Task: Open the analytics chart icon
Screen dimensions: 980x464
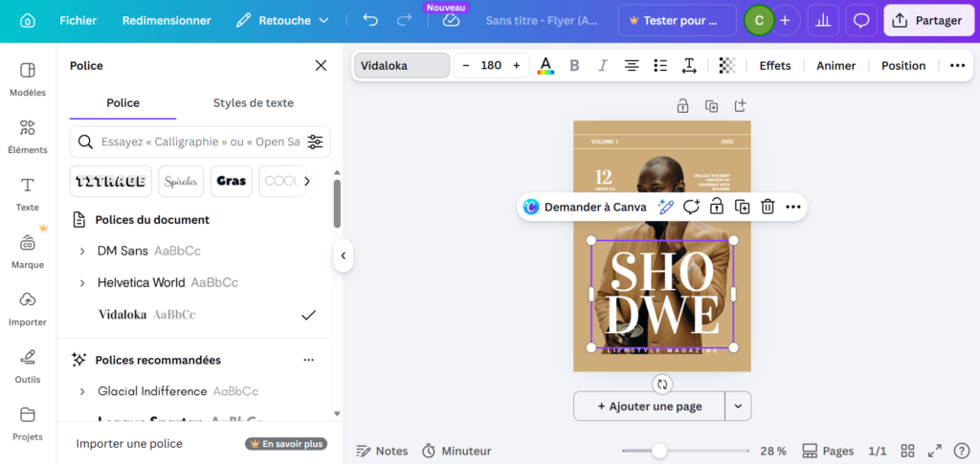Action: (823, 21)
